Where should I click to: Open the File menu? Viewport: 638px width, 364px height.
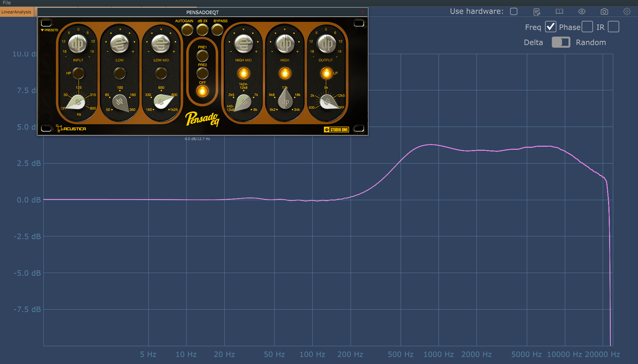point(7,3)
